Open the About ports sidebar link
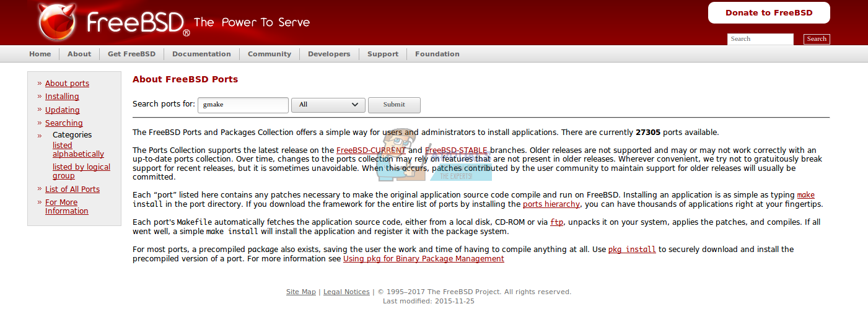 click(67, 84)
